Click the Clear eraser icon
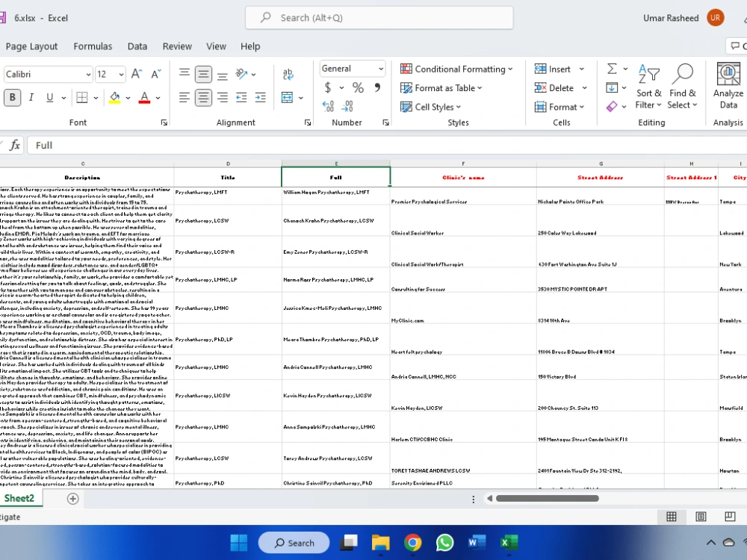 click(x=613, y=107)
